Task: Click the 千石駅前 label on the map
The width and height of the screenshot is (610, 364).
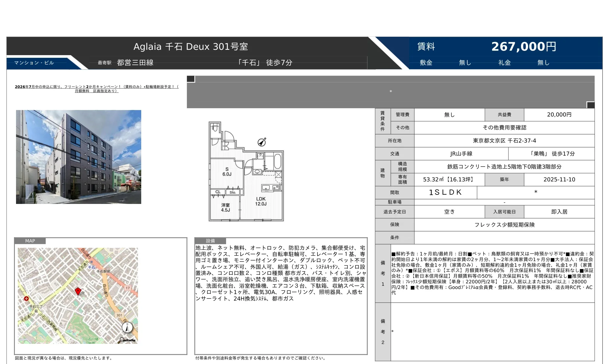Action: pos(104,271)
